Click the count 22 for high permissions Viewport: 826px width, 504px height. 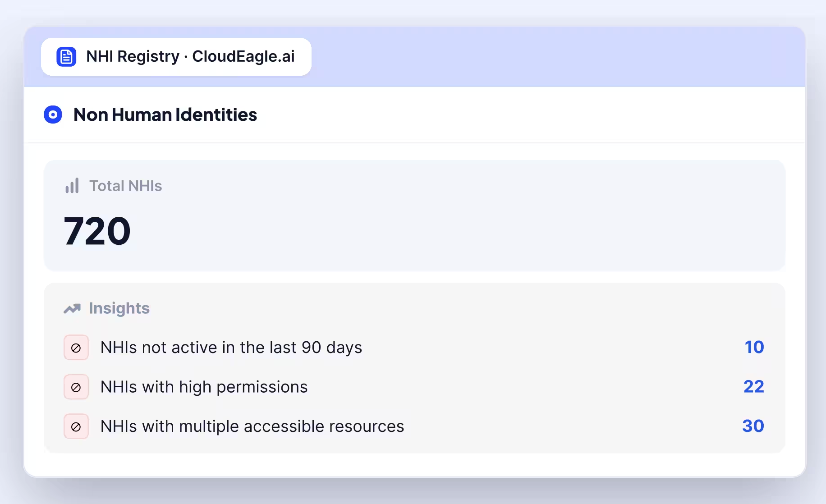click(754, 386)
